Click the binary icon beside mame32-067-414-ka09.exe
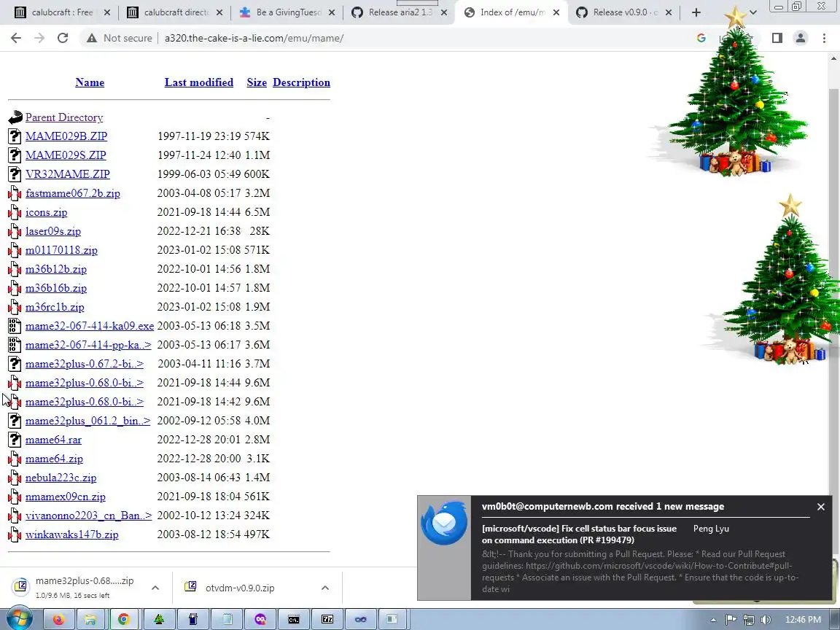This screenshot has height=630, width=840. [x=15, y=326]
